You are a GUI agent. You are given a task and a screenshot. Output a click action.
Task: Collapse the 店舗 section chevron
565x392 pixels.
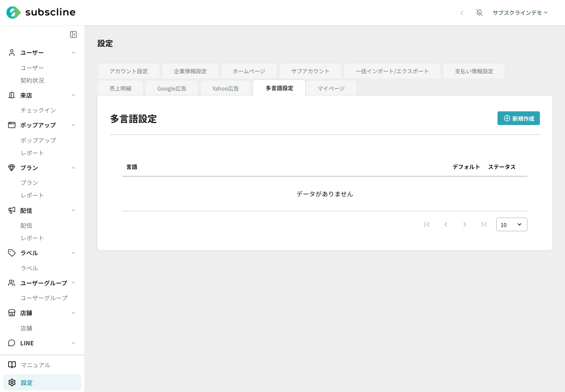(73, 313)
